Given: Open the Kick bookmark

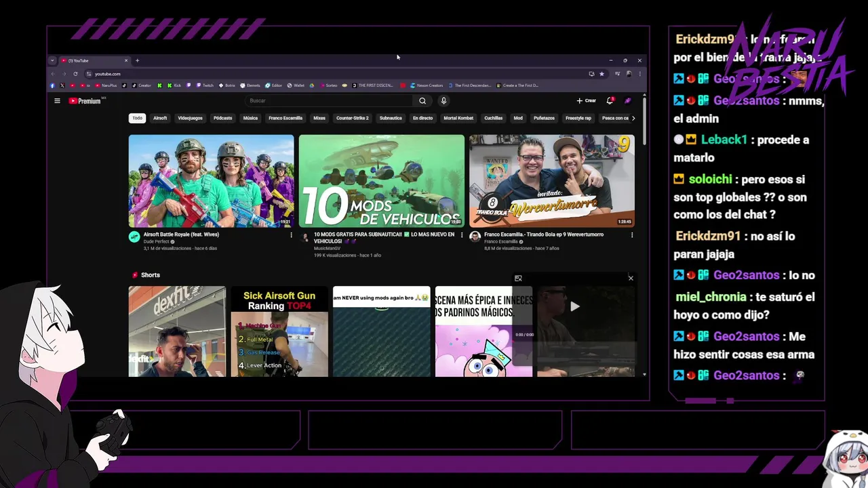Looking at the screenshot, I should tap(174, 85).
